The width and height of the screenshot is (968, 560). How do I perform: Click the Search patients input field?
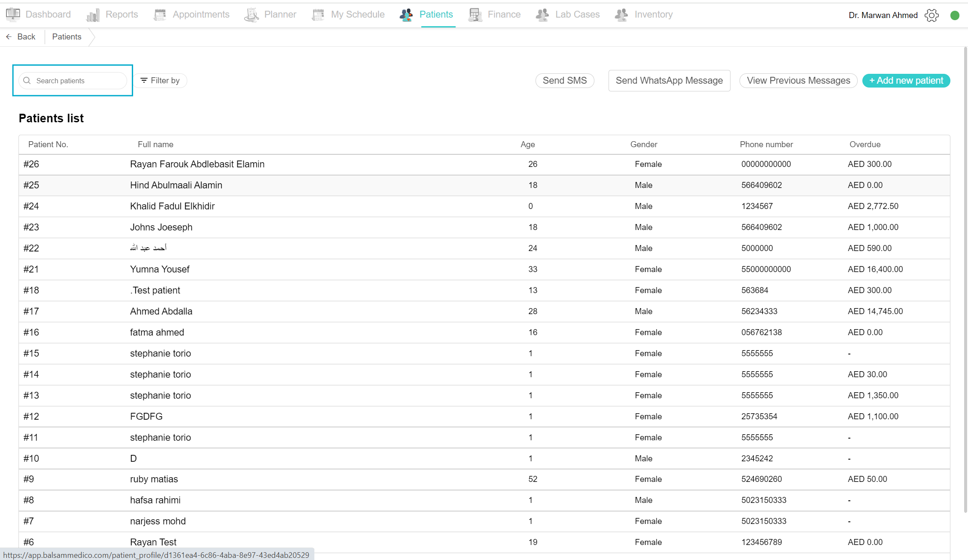point(77,81)
